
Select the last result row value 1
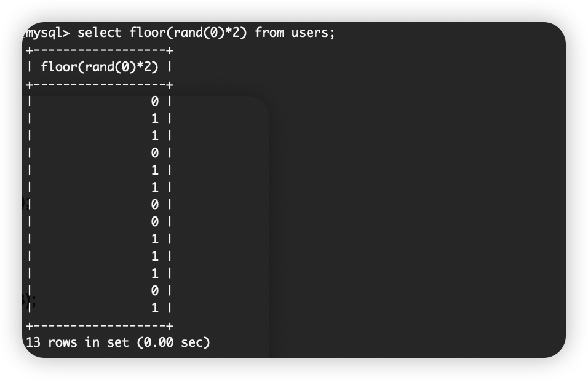coord(154,308)
